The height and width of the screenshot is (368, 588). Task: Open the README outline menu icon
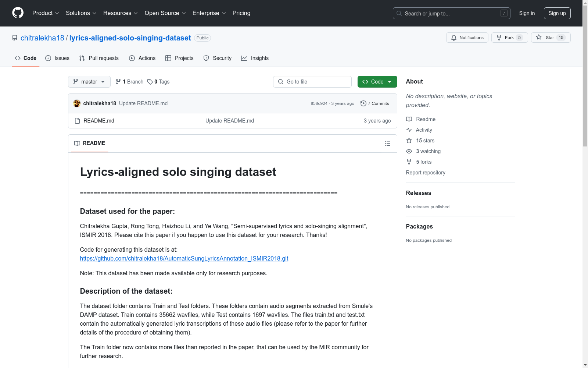pyautogui.click(x=387, y=144)
